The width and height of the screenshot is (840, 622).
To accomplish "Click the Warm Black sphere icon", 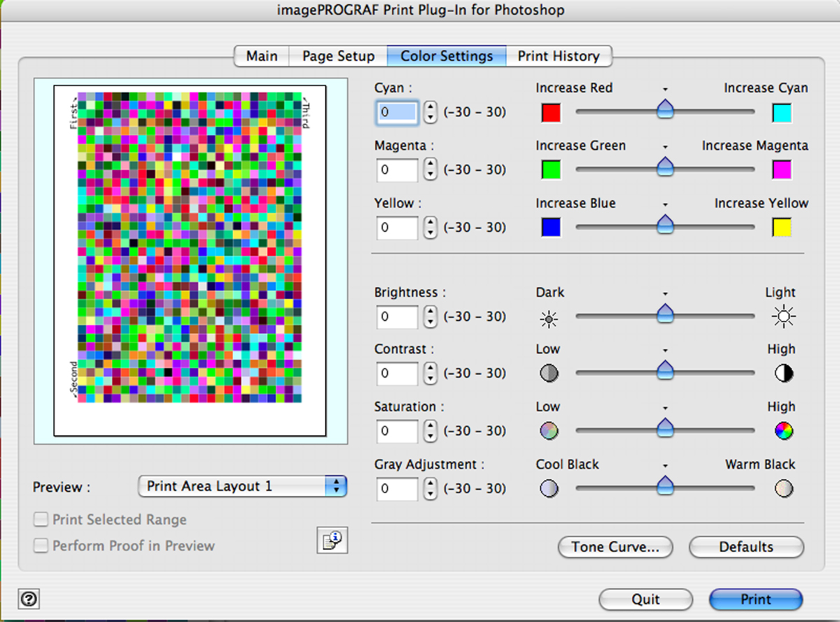I will coord(784,488).
